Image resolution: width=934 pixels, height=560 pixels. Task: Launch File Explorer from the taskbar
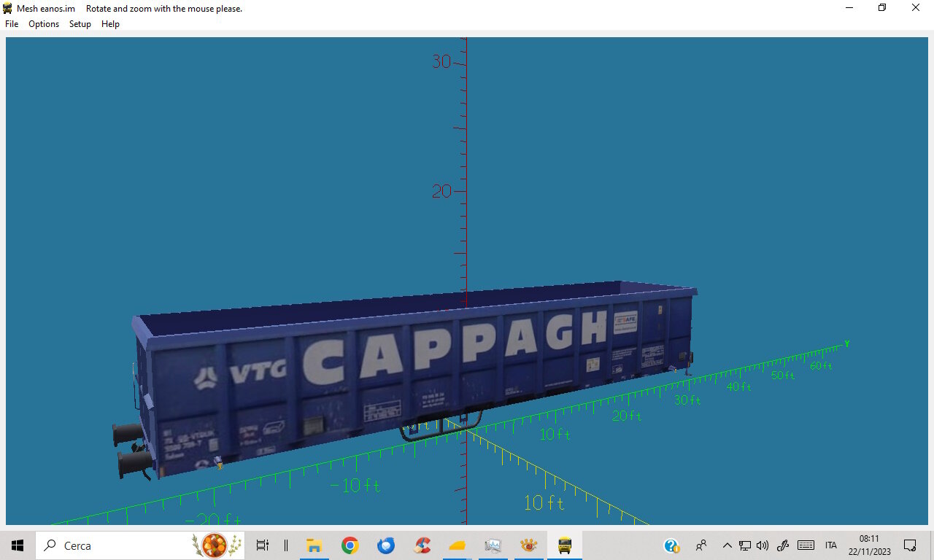314,545
